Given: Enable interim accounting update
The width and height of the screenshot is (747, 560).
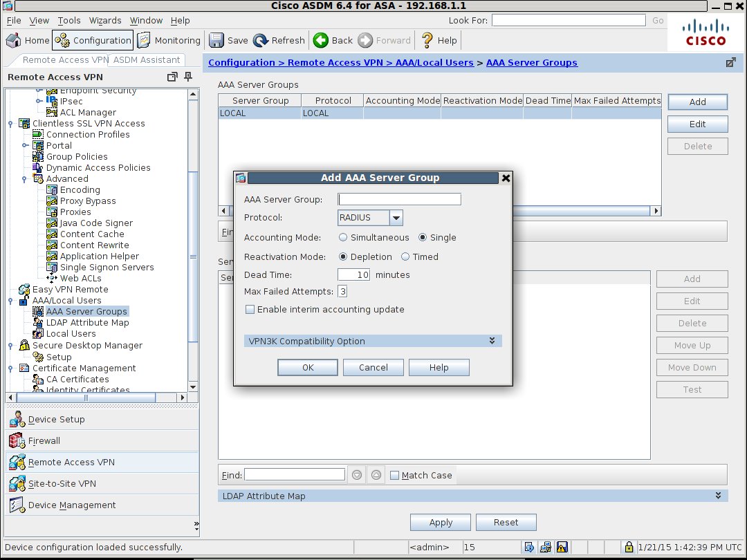Looking at the screenshot, I should (x=250, y=309).
